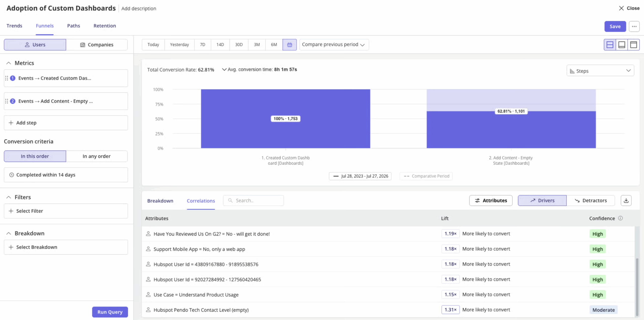This screenshot has height=320, width=644.
Task: Open Compare previous period dropdown
Action: point(334,45)
